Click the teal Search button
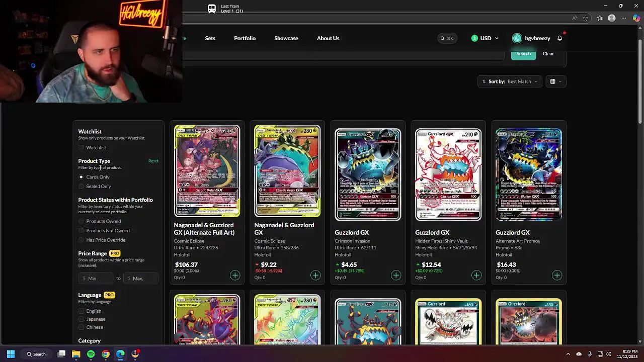Viewport: 644px width, 362px height. pyautogui.click(x=523, y=54)
